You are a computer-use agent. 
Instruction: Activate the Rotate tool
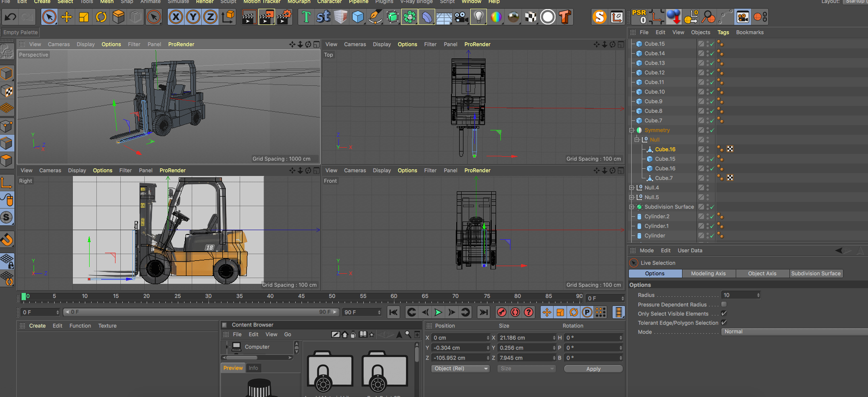pos(101,17)
